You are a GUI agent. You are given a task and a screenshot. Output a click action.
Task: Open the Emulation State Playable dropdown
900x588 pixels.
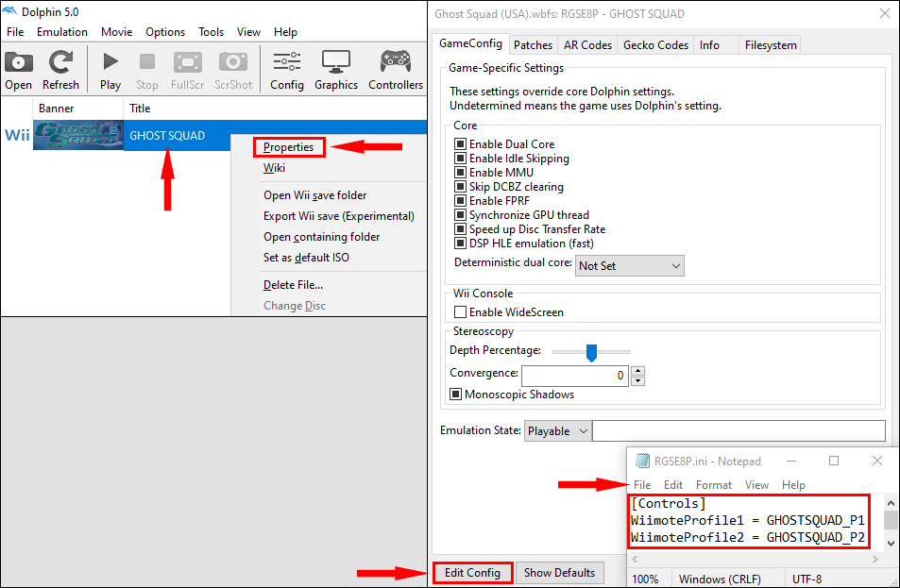coord(557,430)
